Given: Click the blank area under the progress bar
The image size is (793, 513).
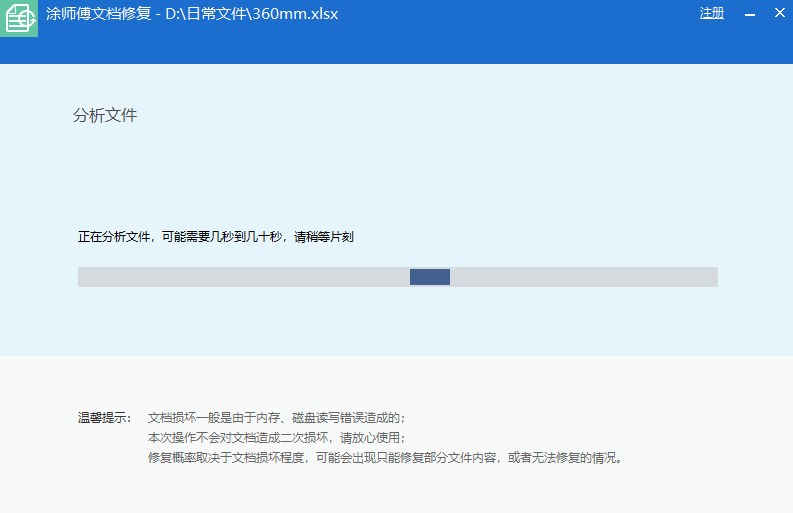Looking at the screenshot, I should point(400,320).
